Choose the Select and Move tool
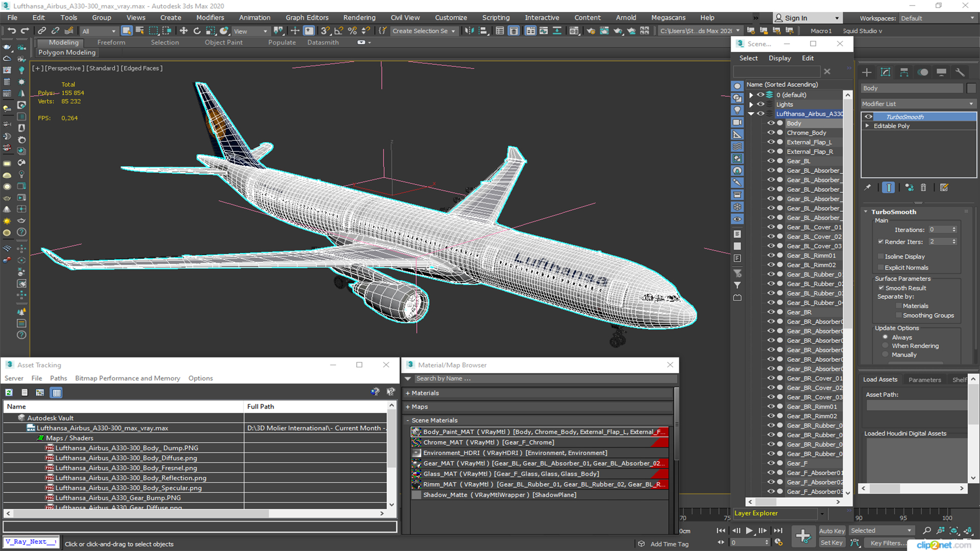The image size is (980, 551). coord(184,31)
